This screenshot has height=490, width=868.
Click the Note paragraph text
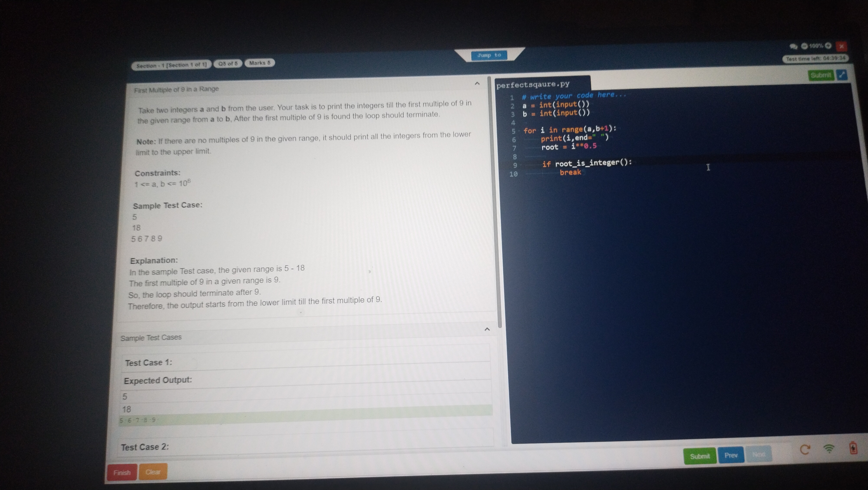coord(303,143)
